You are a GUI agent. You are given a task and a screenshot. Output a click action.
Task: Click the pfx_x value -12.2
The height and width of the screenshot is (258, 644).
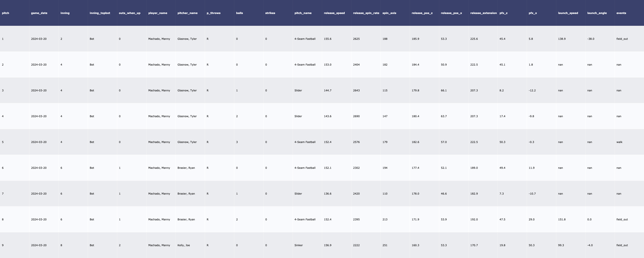(x=532, y=91)
